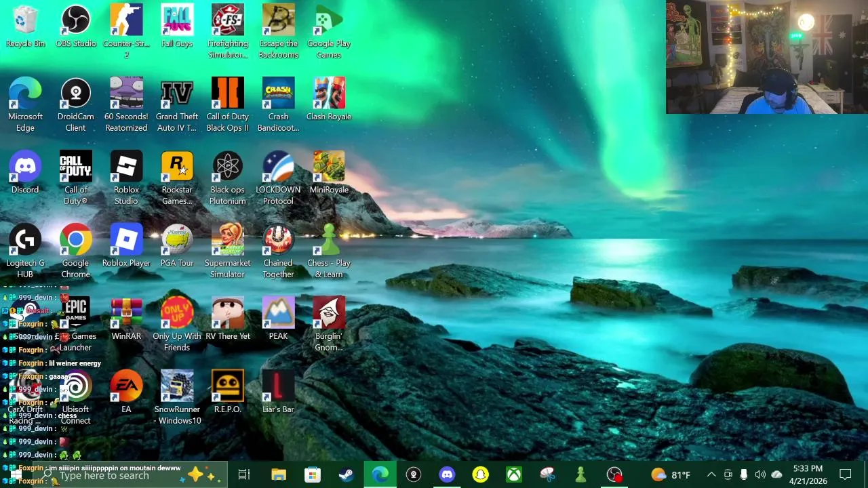868x488 pixels.
Task: Open Discord from the taskbar
Action: click(447, 475)
